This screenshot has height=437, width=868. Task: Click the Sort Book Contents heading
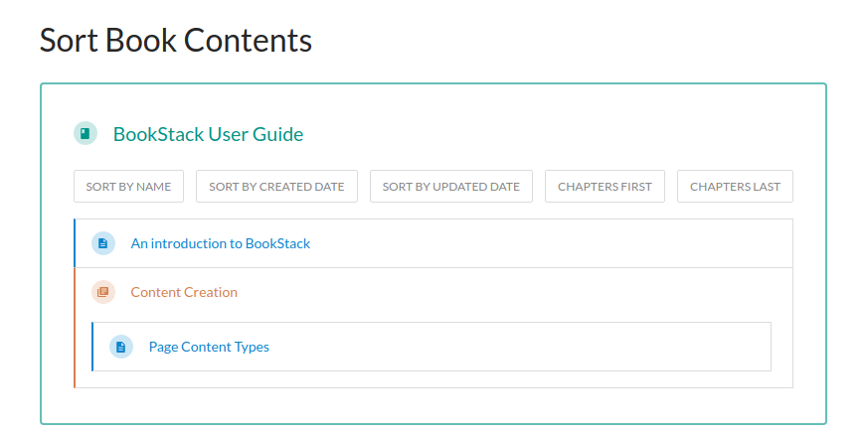[x=176, y=41]
